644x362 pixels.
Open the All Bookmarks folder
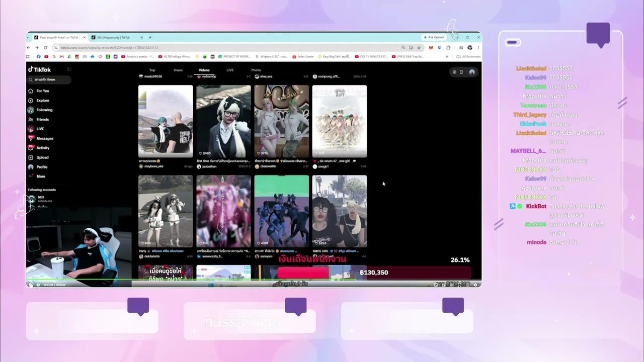[x=468, y=57]
